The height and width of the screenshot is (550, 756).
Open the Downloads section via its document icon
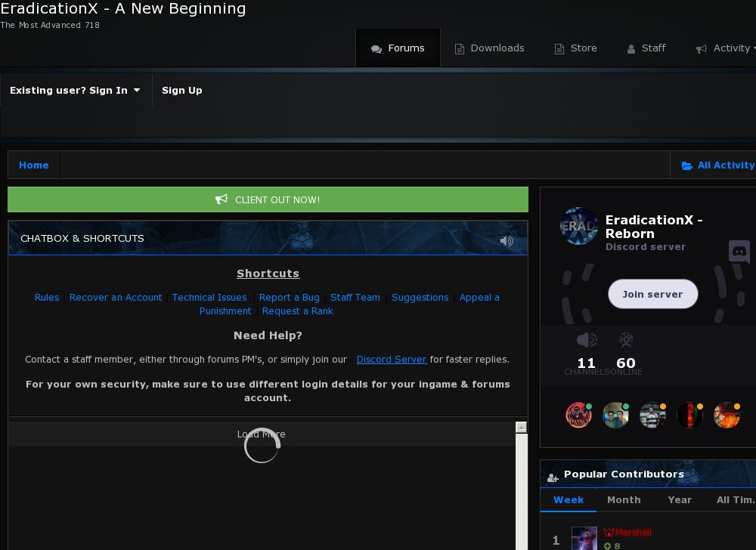(459, 48)
